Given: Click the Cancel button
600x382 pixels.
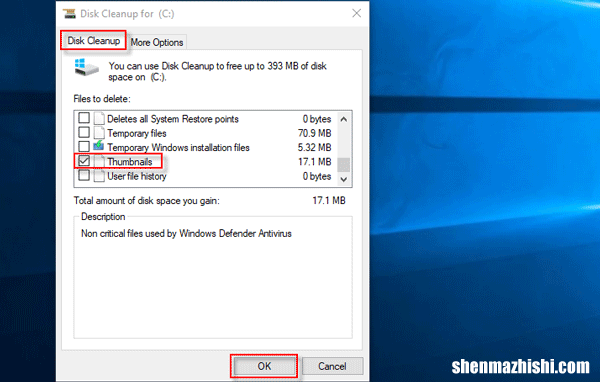Looking at the screenshot, I should click(332, 366).
